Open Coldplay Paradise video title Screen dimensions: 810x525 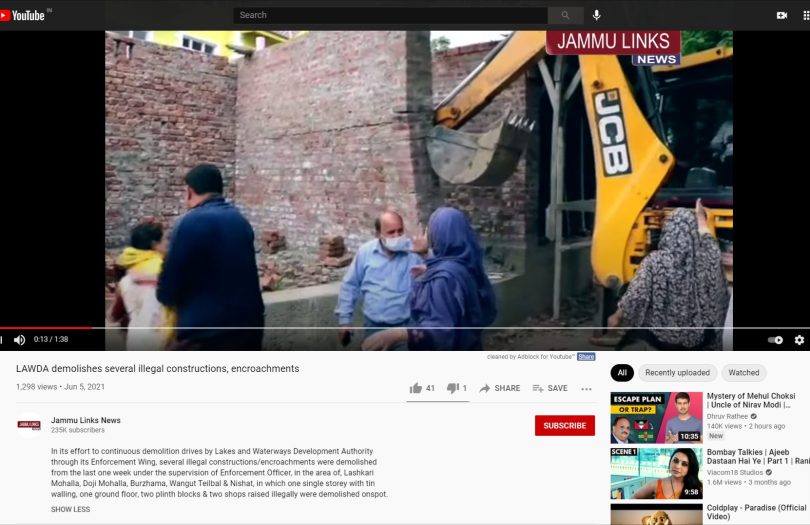tap(756, 512)
